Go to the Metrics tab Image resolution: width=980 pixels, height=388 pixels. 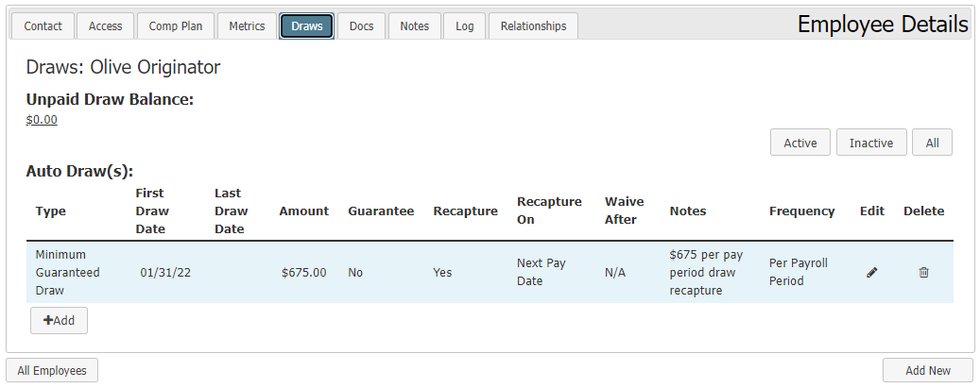click(x=247, y=25)
